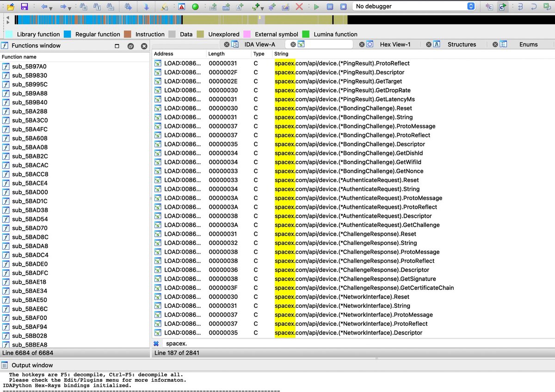The width and height of the screenshot is (555, 392).
Task: Click the blue down arrow jump icon
Action: [146, 7]
